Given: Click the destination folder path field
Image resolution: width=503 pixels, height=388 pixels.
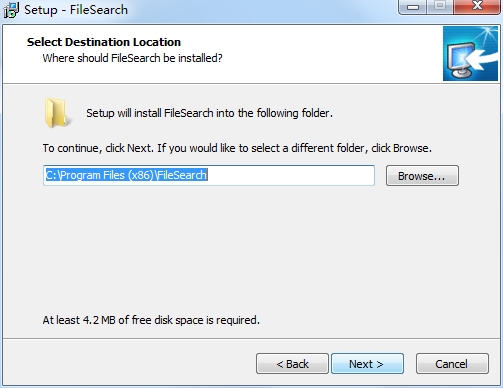Looking at the screenshot, I should click(x=209, y=175).
